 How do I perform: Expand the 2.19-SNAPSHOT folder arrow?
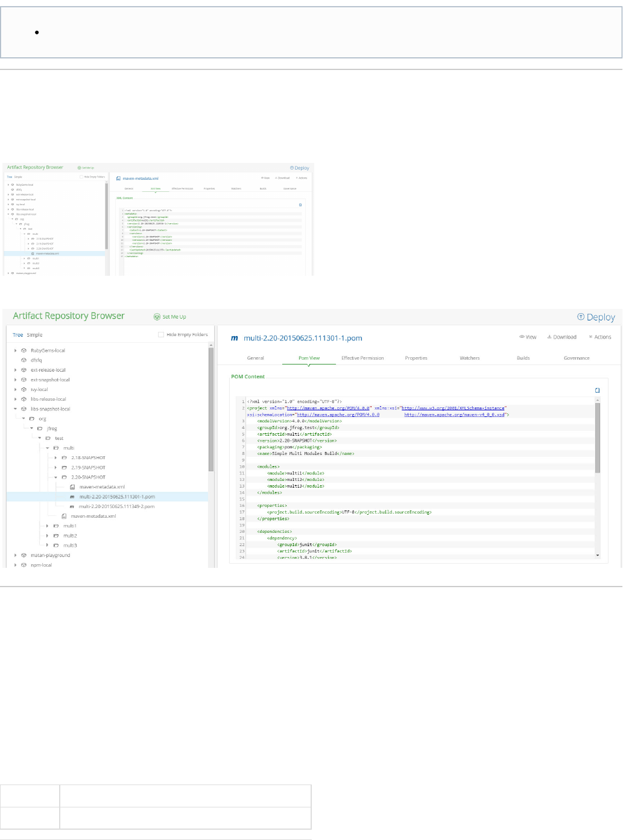pos(55,467)
